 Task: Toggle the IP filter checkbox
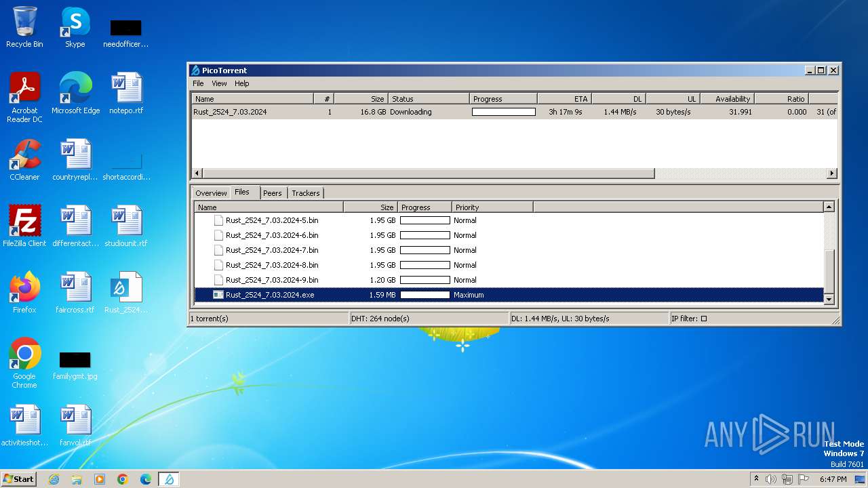[x=703, y=319]
